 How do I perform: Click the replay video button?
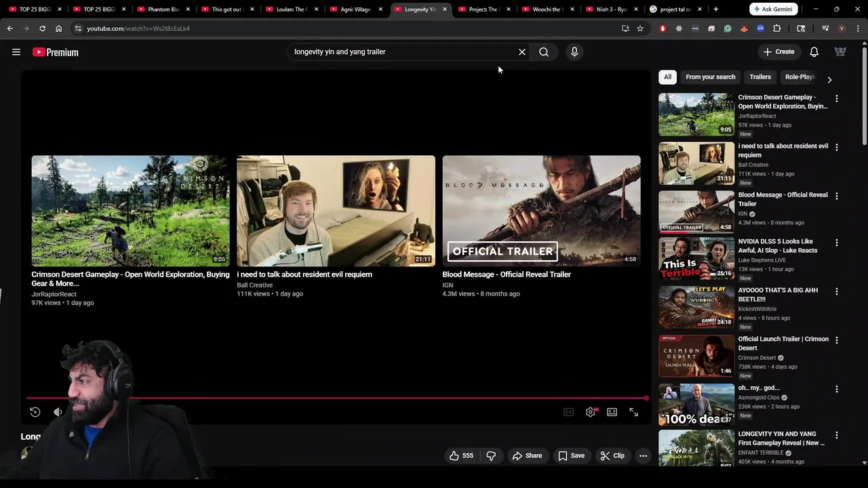pos(35,412)
